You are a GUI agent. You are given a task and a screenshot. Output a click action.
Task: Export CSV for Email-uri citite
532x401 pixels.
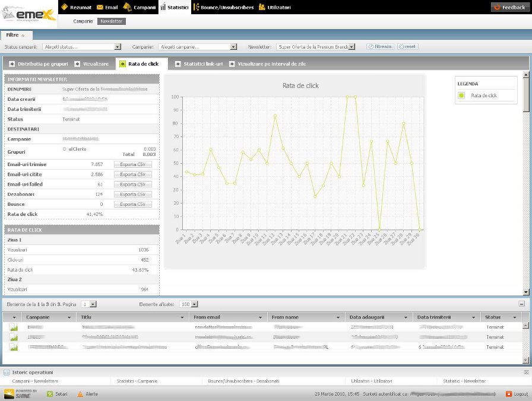point(132,174)
